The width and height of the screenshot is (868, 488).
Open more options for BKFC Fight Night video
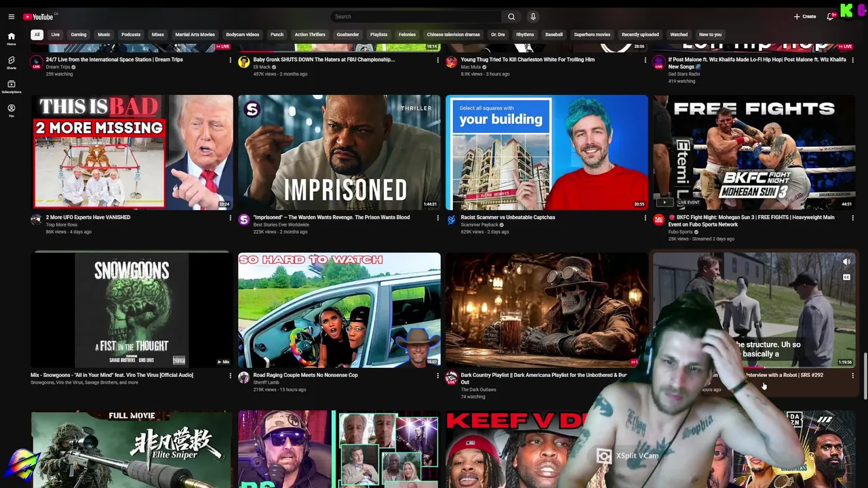click(x=852, y=218)
